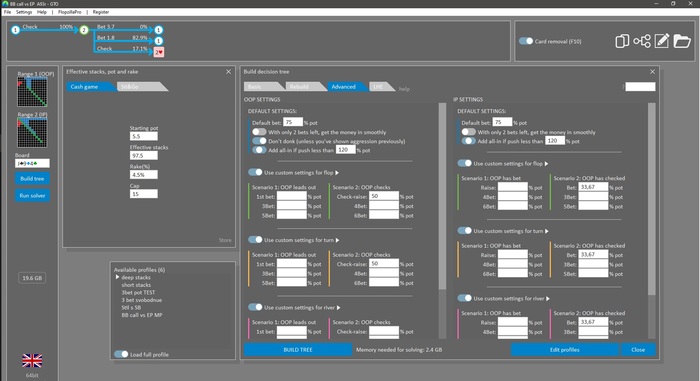This screenshot has width=700, height=381.
Task: Click the Rake(%) field showing 4.5%
Action: (144, 175)
